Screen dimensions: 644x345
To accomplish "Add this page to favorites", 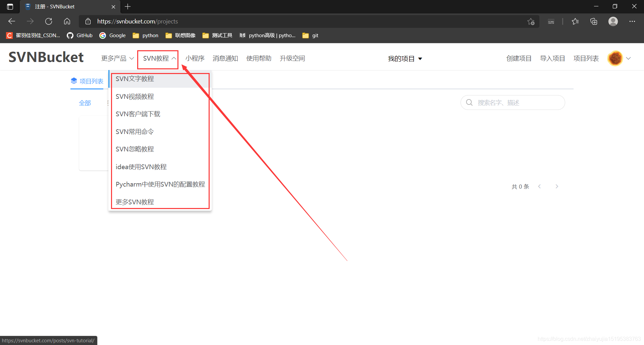I will 531,21.
